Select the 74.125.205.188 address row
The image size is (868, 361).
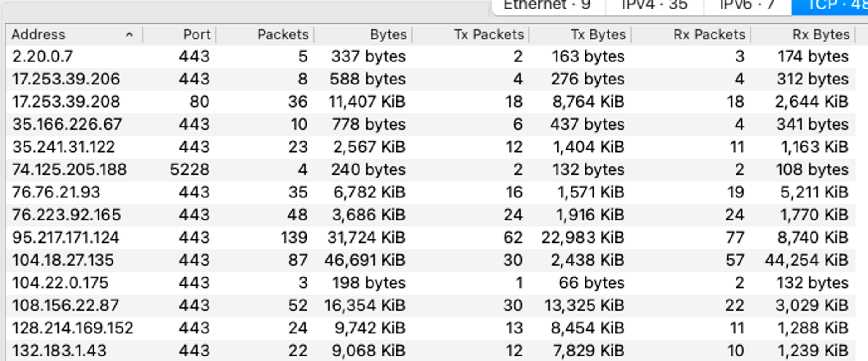point(69,169)
